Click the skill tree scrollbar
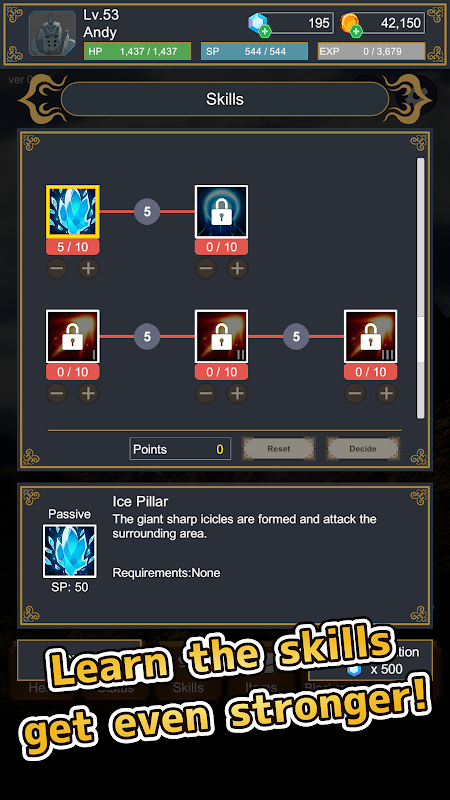Screen dimensions: 450x800 [x=420, y=288]
